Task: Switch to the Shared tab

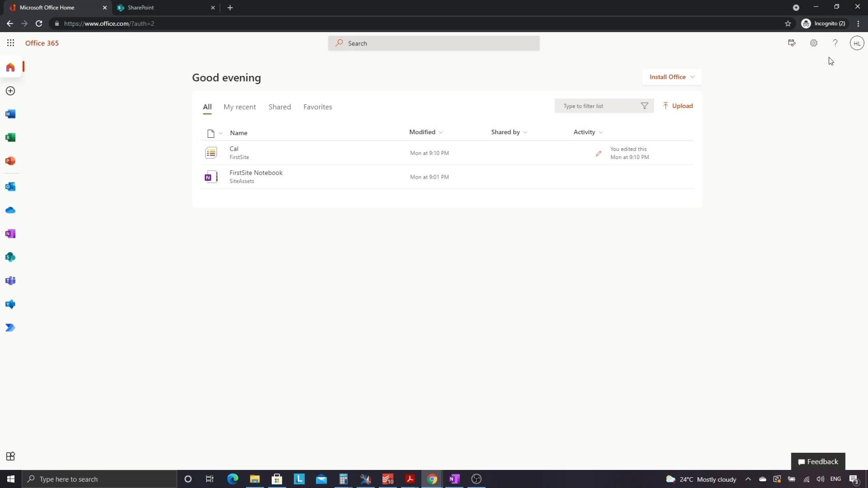Action: 280,107
